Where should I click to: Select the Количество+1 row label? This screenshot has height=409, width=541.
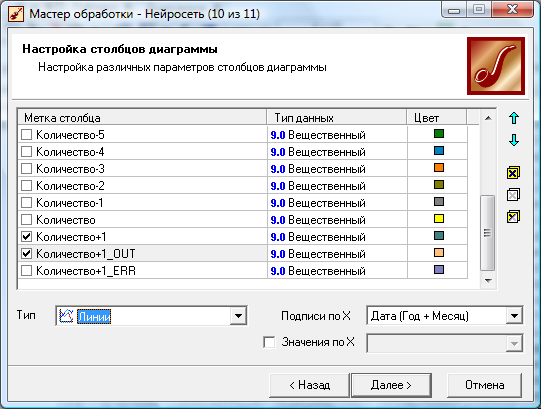coord(71,237)
